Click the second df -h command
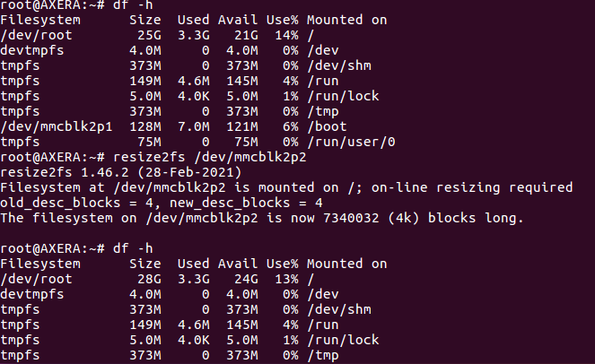Image resolution: width=595 pixels, height=364 pixels. pos(133,248)
